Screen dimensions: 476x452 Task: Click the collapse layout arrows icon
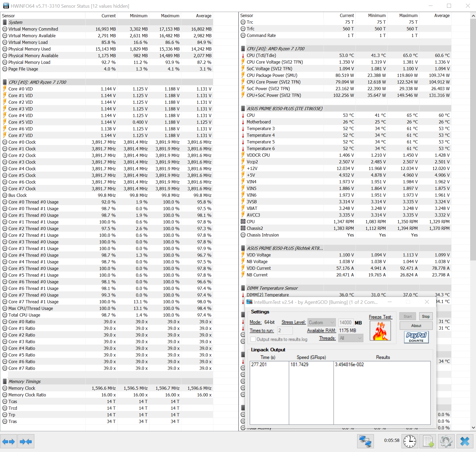coord(26,442)
